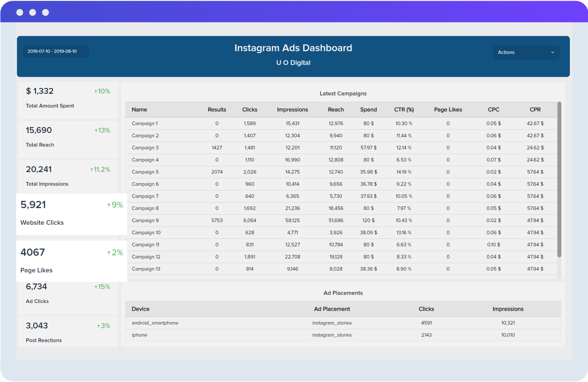This screenshot has height=382, width=588.
Task: Click the Latest Campaigns table vertical scrollbar
Action: pos(559,180)
